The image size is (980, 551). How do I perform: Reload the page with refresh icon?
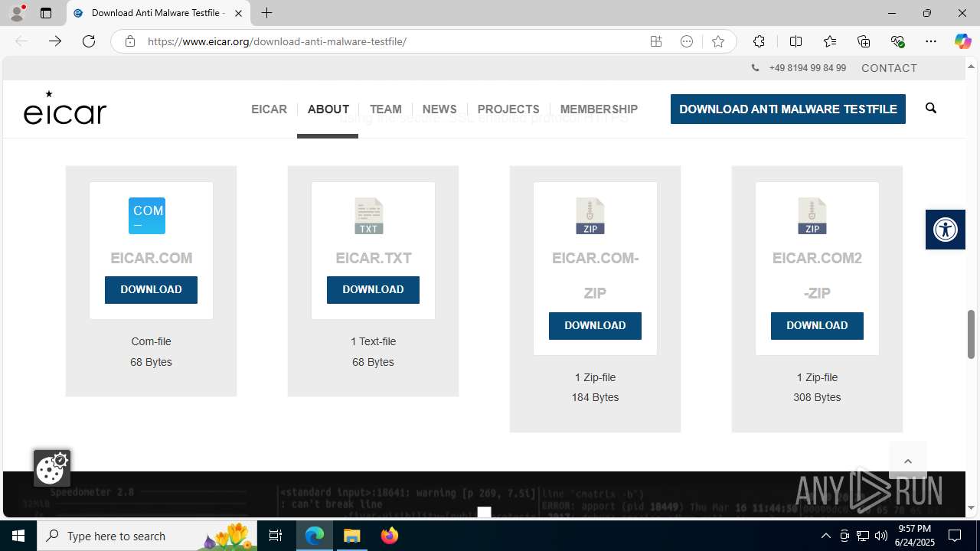(x=89, y=41)
